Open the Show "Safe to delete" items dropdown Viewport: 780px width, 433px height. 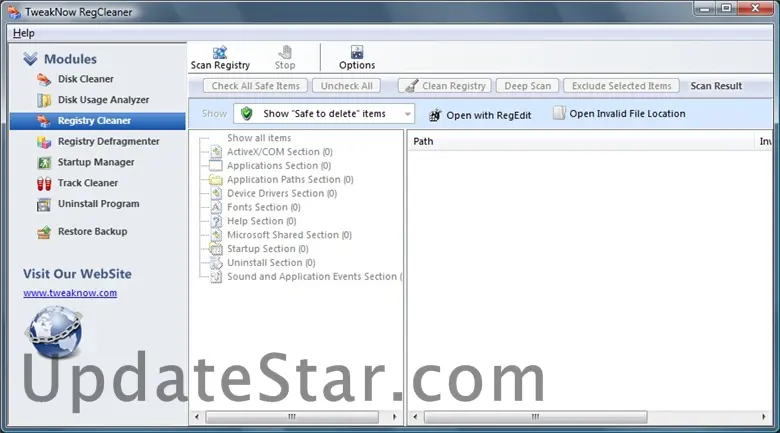324,114
